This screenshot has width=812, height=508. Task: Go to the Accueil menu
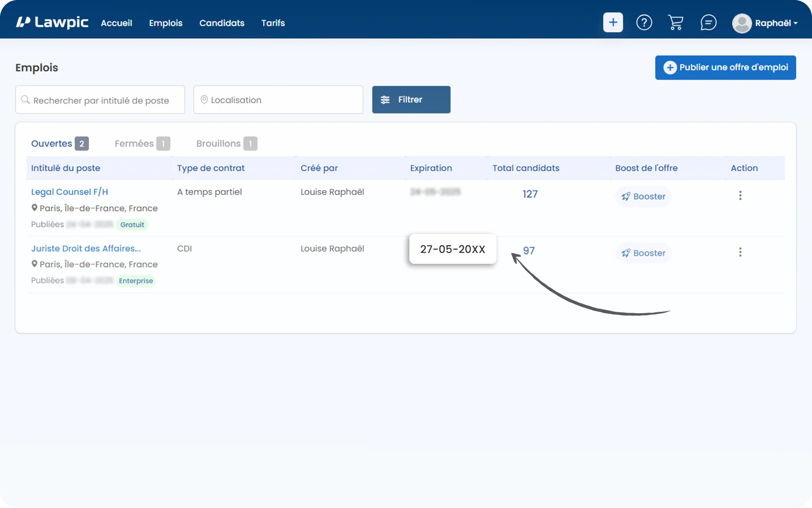point(116,23)
